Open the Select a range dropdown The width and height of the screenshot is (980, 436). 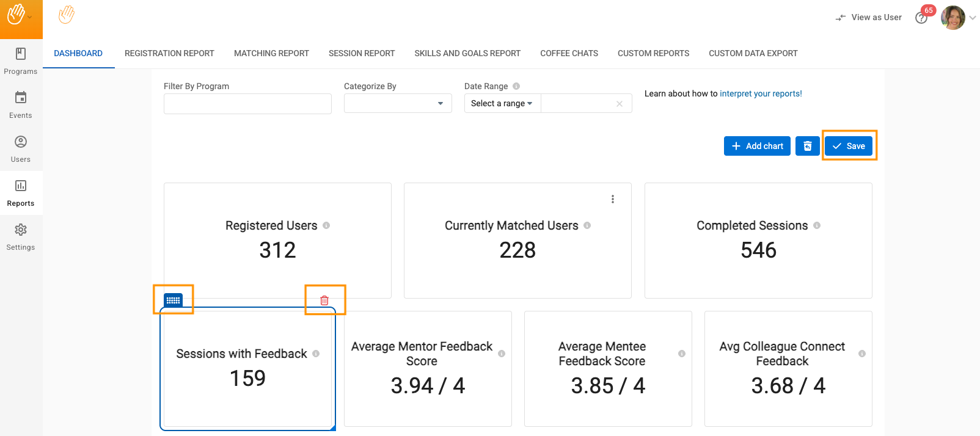tap(502, 103)
